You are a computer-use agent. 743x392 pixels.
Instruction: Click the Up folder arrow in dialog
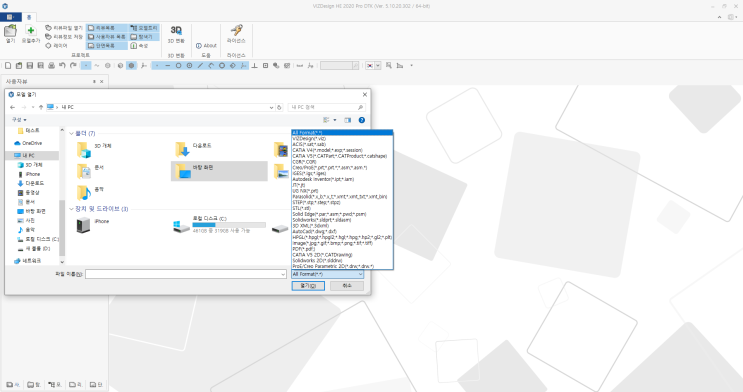pyautogui.click(x=41, y=107)
